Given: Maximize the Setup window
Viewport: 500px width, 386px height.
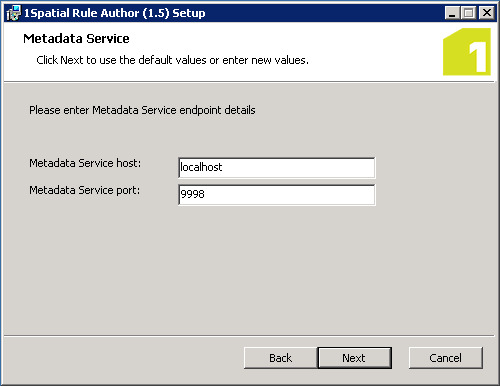Looking at the screenshot, I should (469, 13).
